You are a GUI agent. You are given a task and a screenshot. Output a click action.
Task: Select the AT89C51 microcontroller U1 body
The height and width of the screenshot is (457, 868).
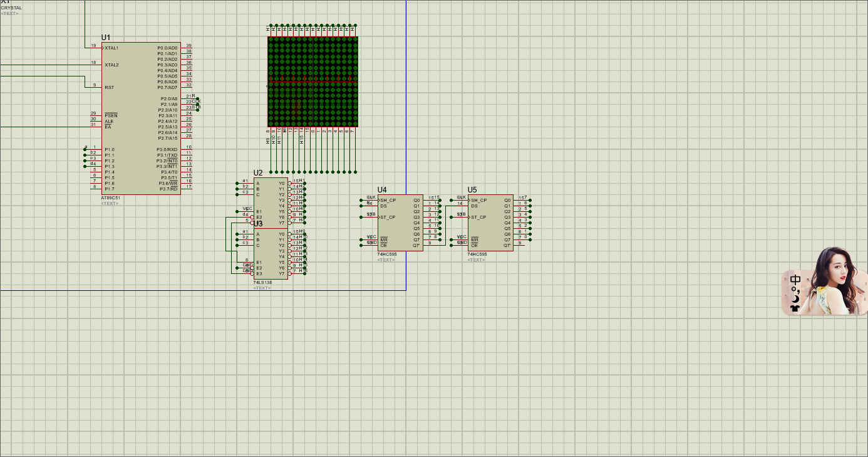click(141, 118)
